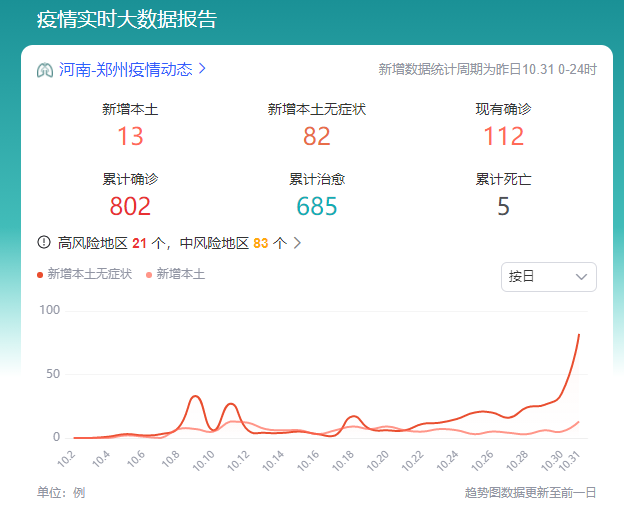Click the chevron arrow after 河南-郑州疫情动态
The width and height of the screenshot is (624, 520).
(202, 68)
